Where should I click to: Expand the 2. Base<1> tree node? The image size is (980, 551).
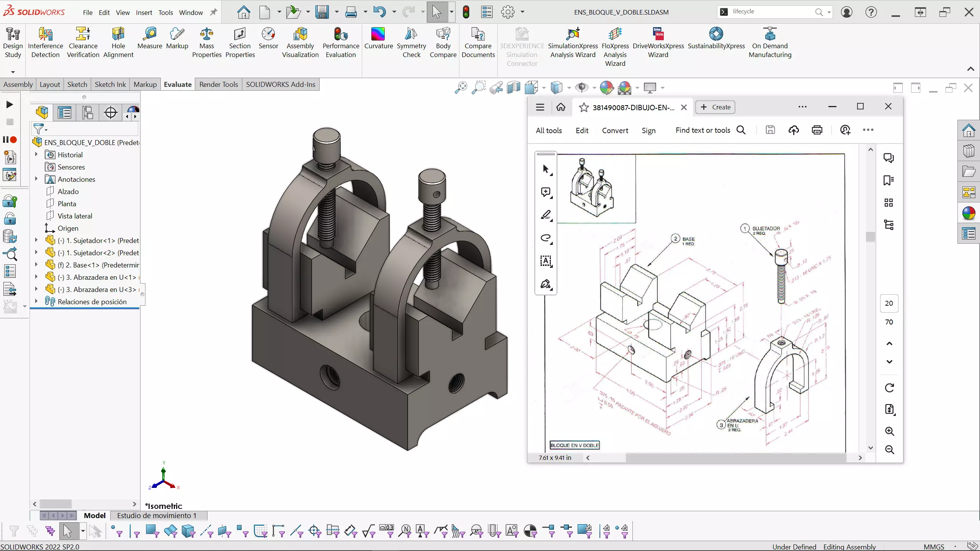pyautogui.click(x=36, y=265)
